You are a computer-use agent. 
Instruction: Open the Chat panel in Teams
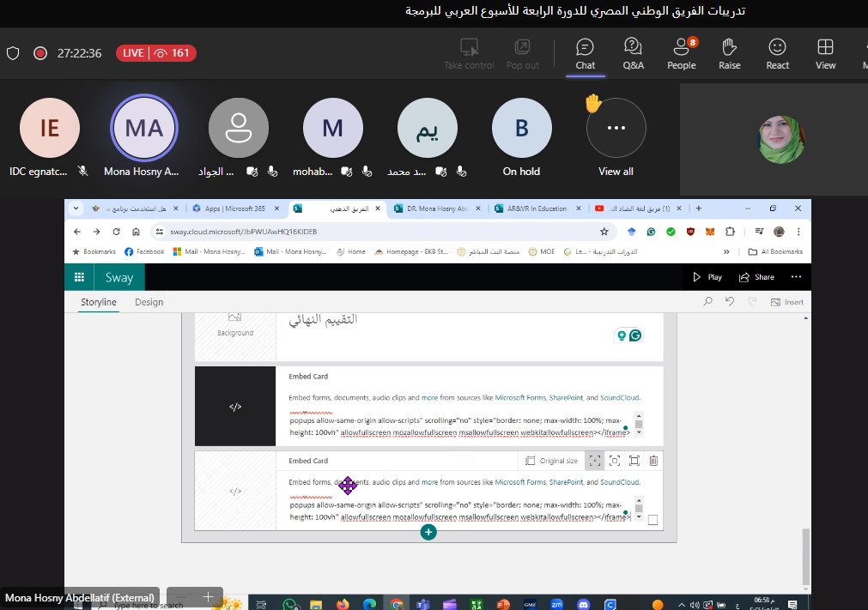[x=586, y=54]
